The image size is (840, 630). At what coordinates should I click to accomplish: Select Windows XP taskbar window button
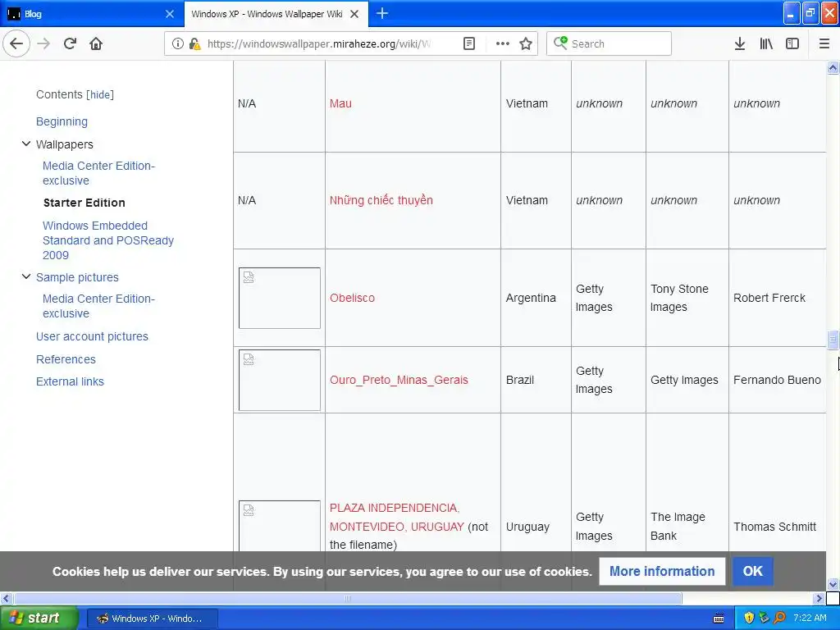point(152,619)
